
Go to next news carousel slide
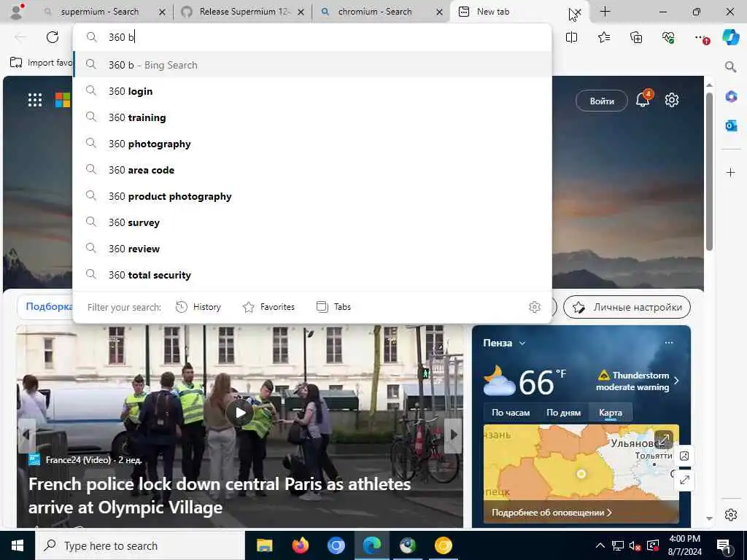coord(453,435)
